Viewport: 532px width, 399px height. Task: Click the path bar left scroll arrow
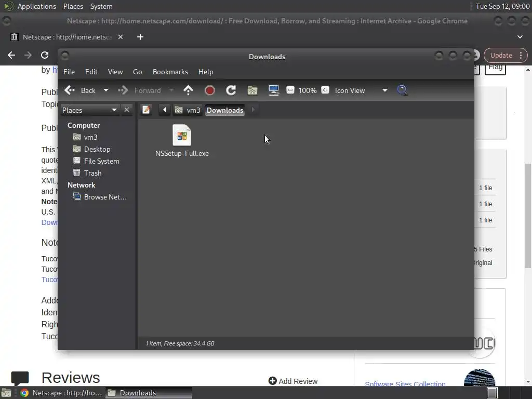click(165, 110)
